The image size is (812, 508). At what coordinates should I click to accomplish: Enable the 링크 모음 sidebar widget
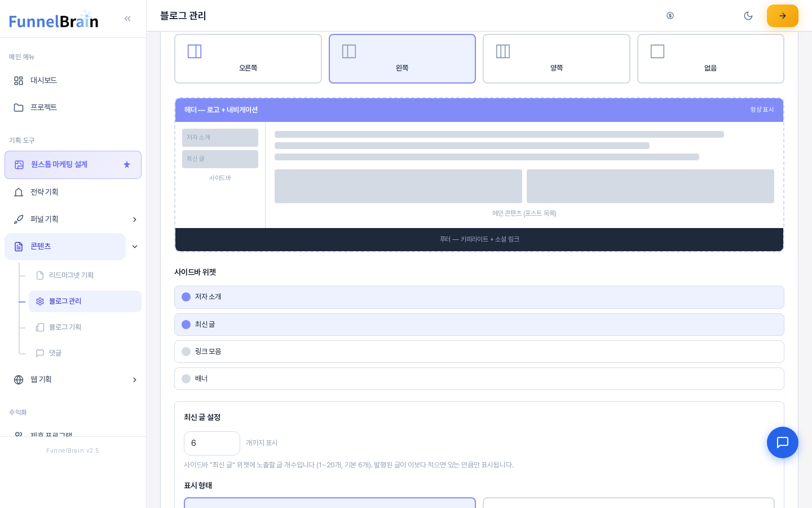click(479, 352)
